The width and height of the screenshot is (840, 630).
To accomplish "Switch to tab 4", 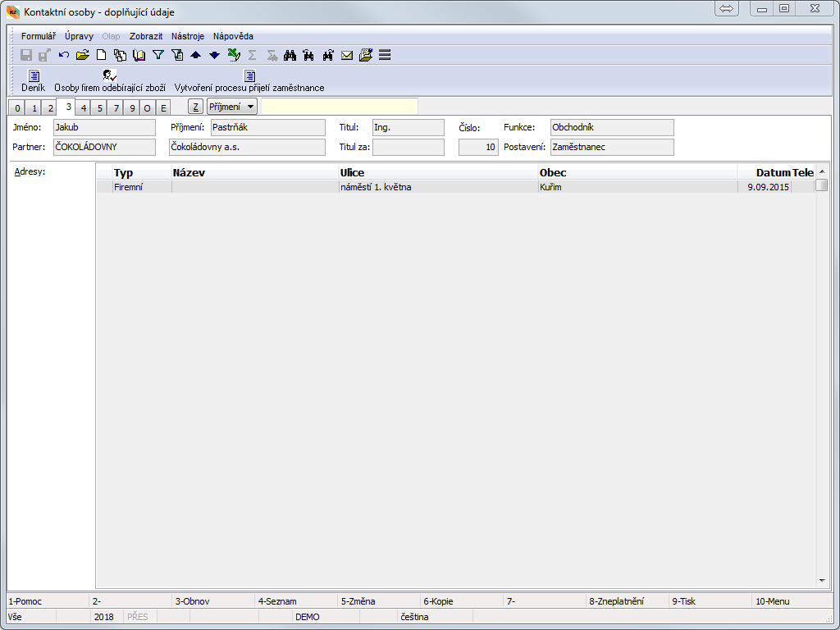I will click(84, 108).
